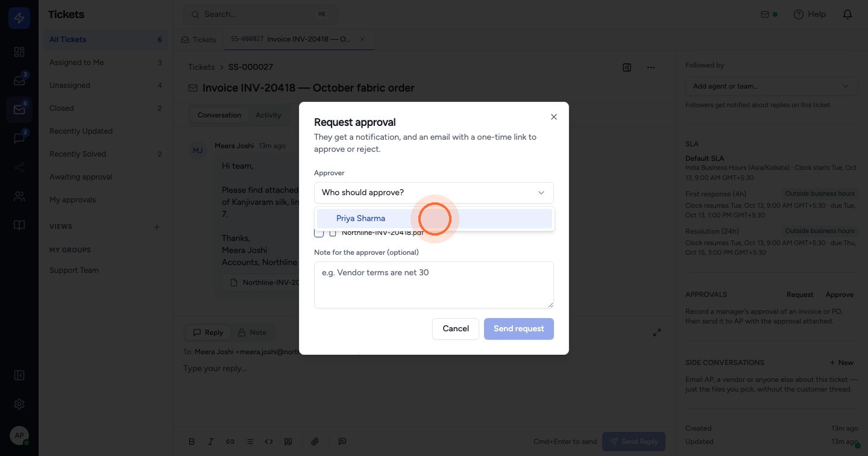This screenshot has width=868, height=456.
Task: Open the settings gear icon
Action: 19,404
